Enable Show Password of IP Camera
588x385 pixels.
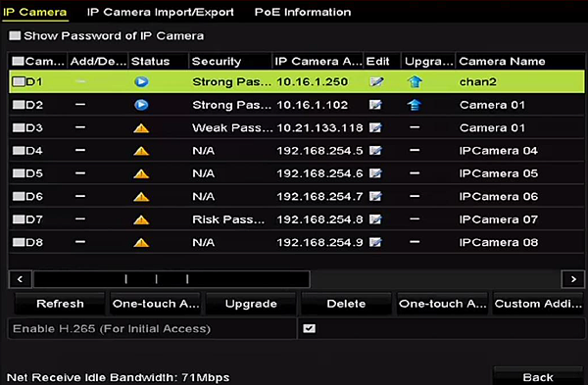[x=15, y=35]
